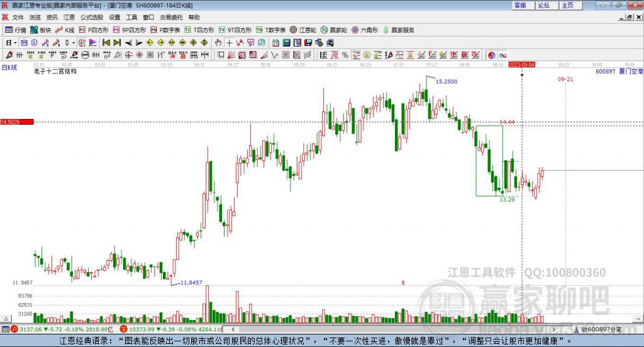
Task: Switch to the K线 chart view
Action: tap(65, 30)
